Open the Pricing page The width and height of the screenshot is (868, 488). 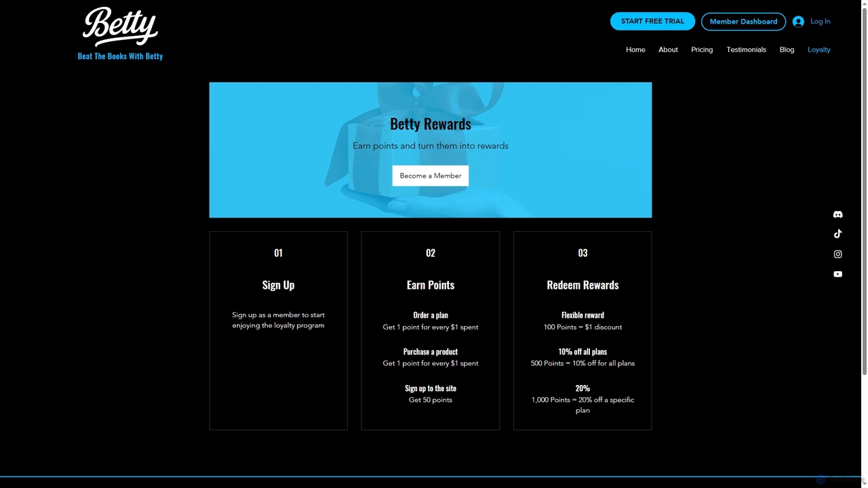pyautogui.click(x=702, y=49)
